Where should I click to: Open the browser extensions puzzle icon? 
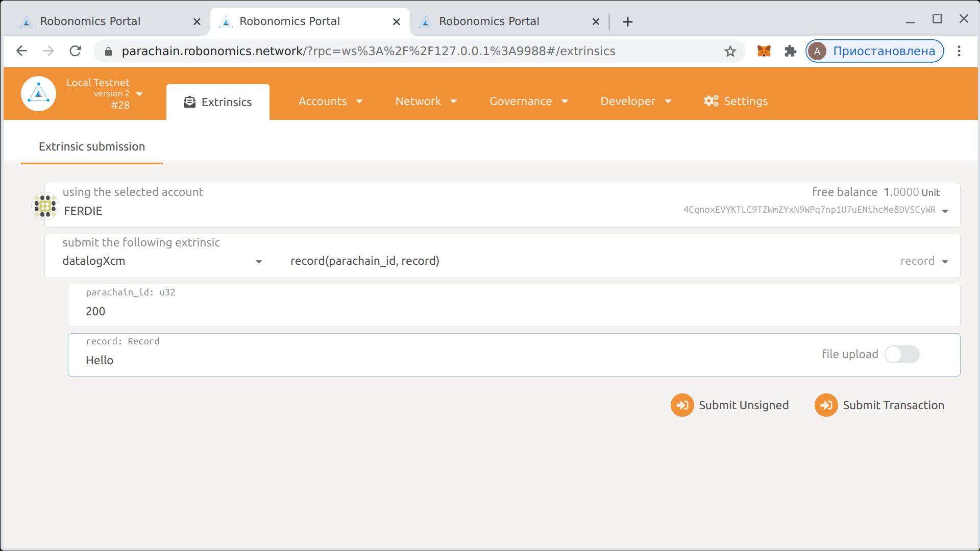click(x=790, y=51)
